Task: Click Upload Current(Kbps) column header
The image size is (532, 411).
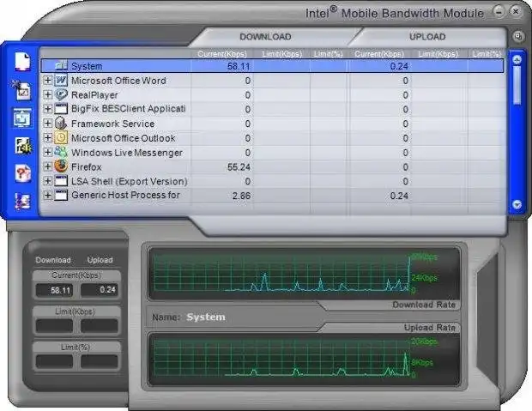Action: (x=379, y=54)
